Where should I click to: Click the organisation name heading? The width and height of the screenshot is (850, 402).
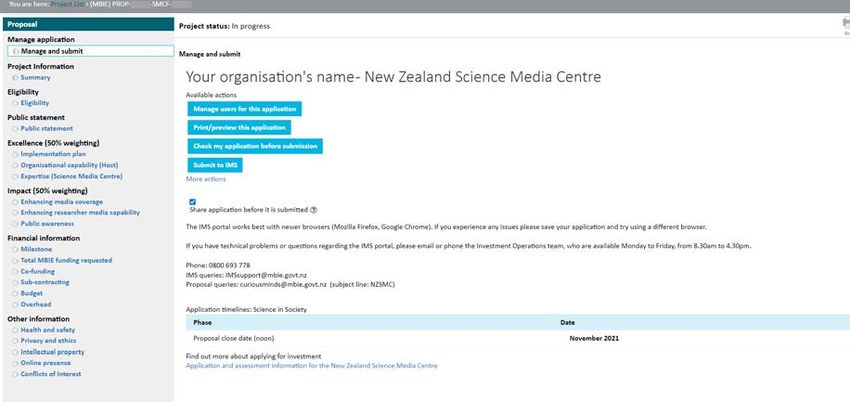pos(394,77)
